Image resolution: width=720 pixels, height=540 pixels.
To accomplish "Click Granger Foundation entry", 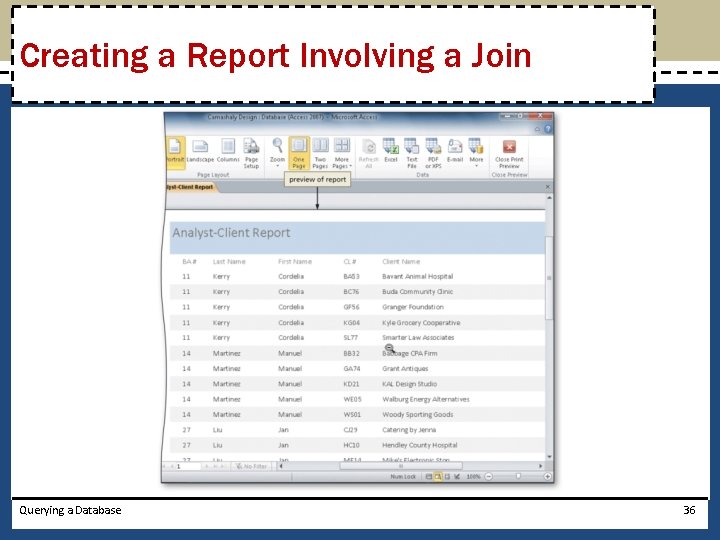I will pyautogui.click(x=413, y=307).
